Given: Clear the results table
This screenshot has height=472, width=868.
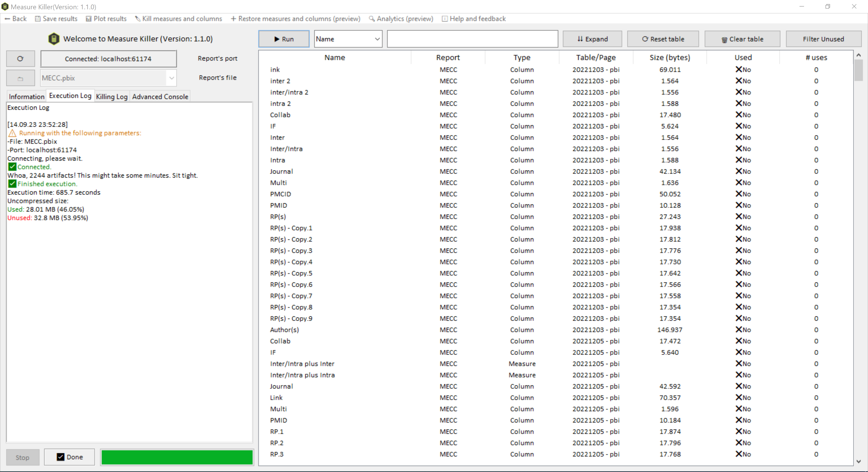Looking at the screenshot, I should (x=742, y=39).
